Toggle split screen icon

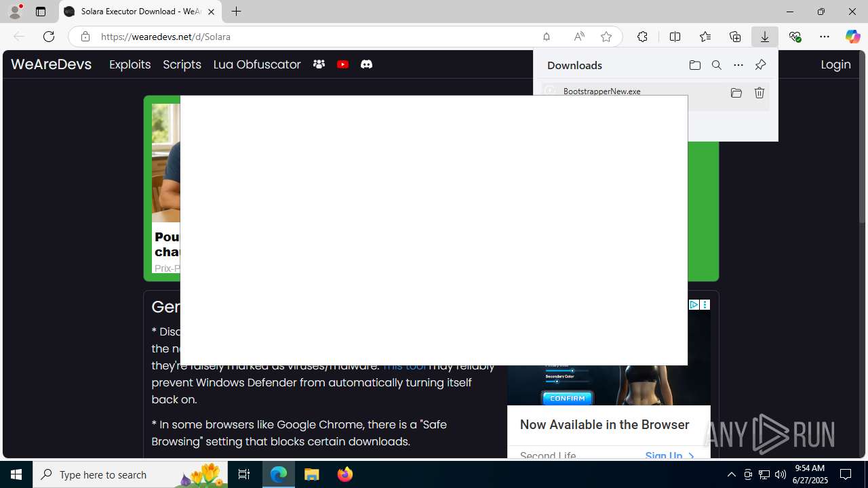(x=675, y=37)
